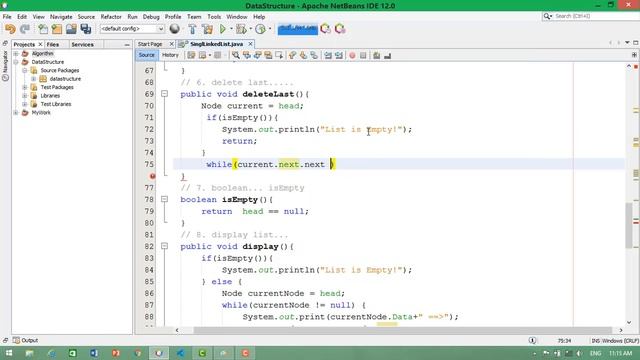Profile project toolbar icon
640x360 pixels.
point(260,29)
